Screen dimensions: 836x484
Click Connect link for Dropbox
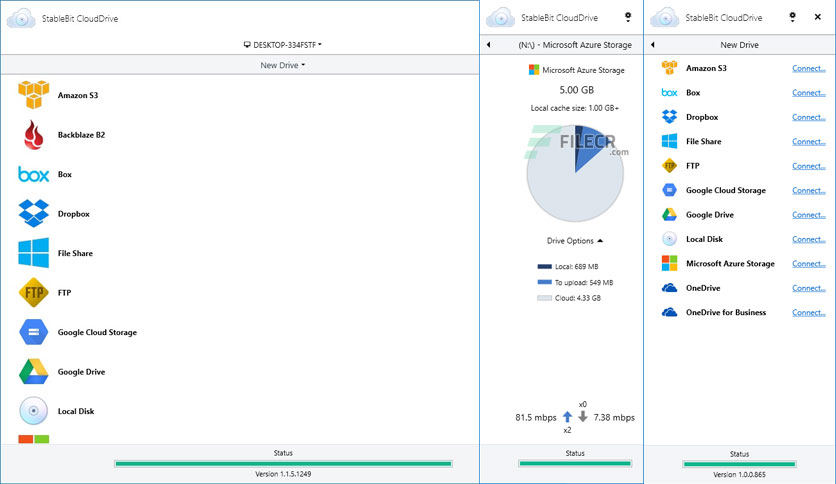809,117
